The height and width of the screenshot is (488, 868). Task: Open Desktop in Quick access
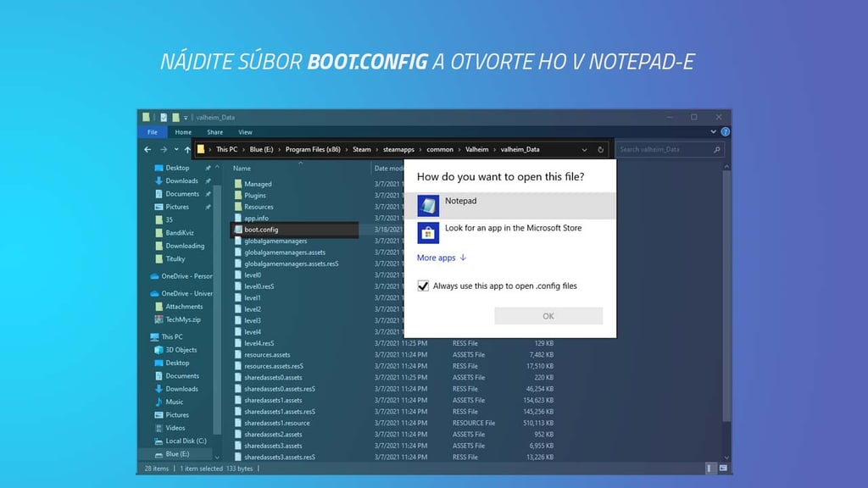click(x=177, y=168)
